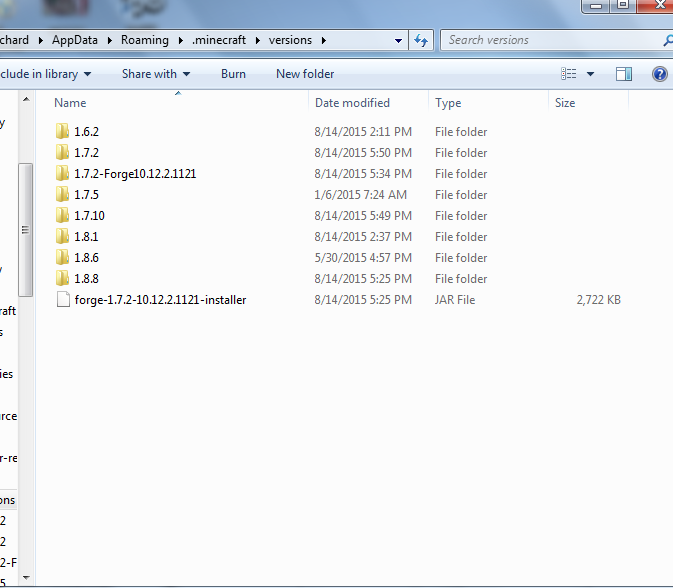
Task: Open the address bar history dropdown
Action: click(398, 41)
